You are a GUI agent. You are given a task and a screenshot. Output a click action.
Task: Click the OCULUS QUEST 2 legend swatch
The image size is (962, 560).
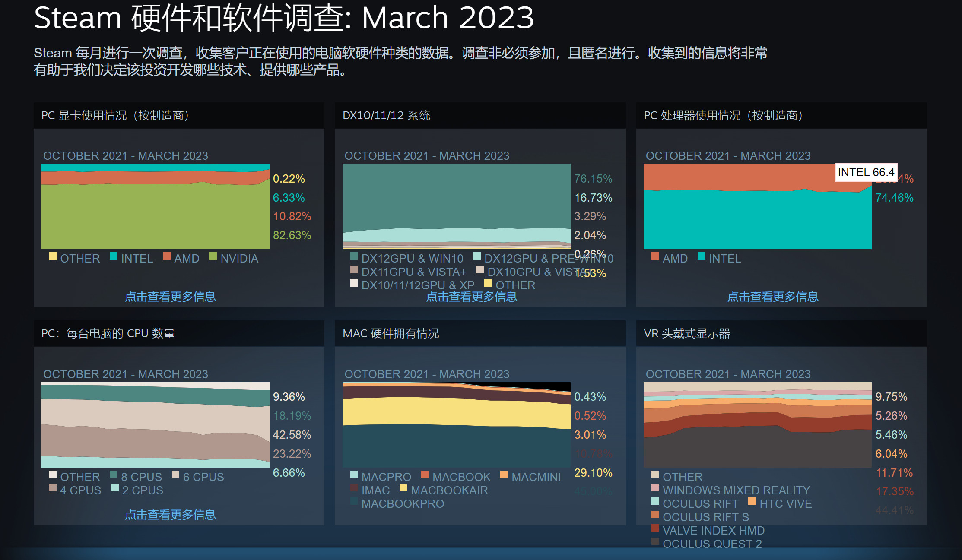tap(655, 541)
